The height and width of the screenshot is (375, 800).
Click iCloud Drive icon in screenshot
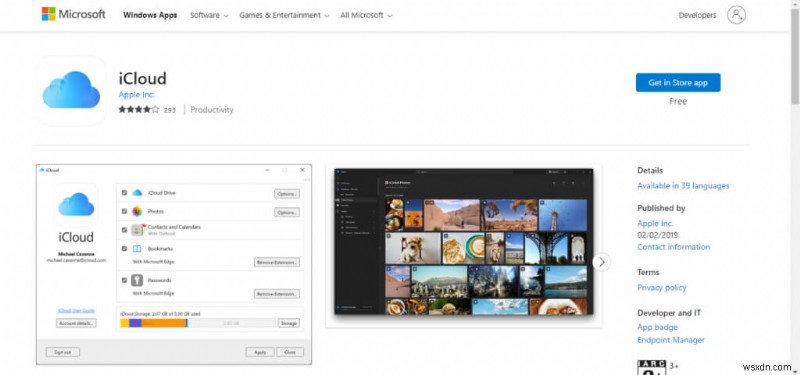137,193
